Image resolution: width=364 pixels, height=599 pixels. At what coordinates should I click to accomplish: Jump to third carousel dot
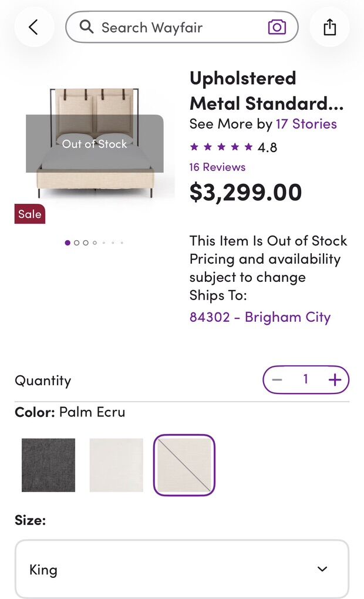pyautogui.click(x=86, y=243)
